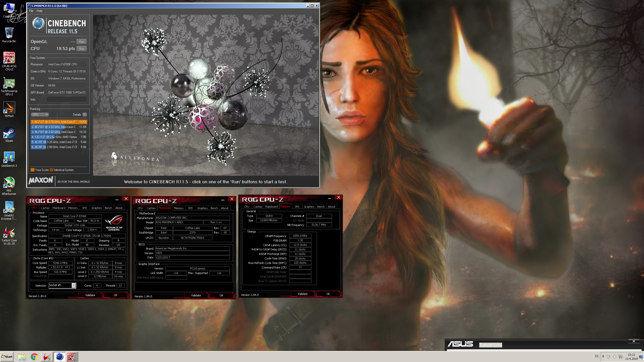The height and width of the screenshot is (362, 644).
Task: Open the Computer desktop icon
Action: 9,11
